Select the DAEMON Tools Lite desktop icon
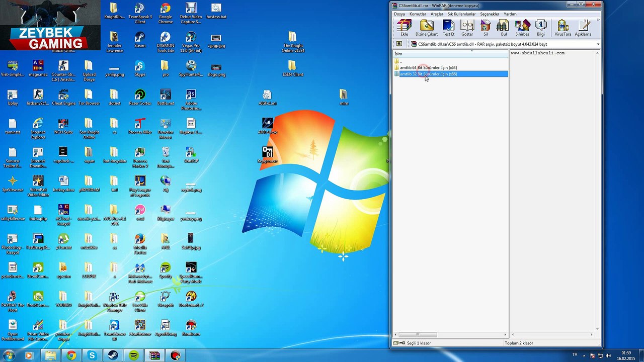Screen dimensions: 644x362 click(166, 42)
